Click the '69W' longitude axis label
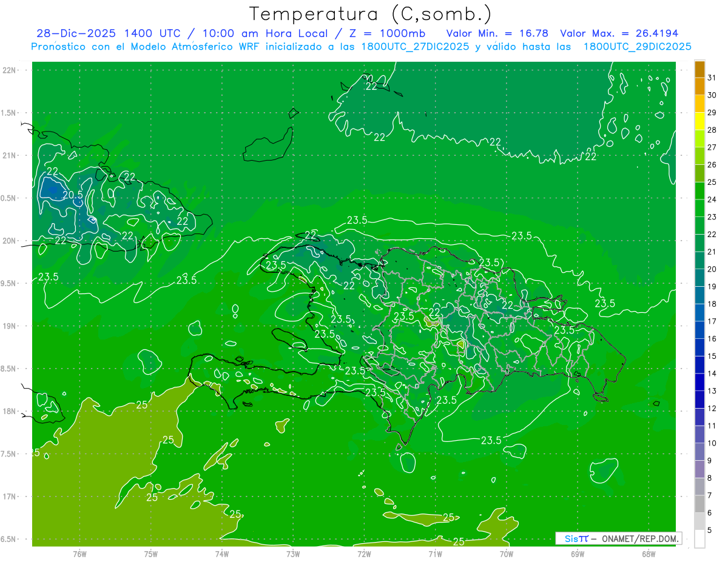The image size is (728, 562). click(578, 554)
